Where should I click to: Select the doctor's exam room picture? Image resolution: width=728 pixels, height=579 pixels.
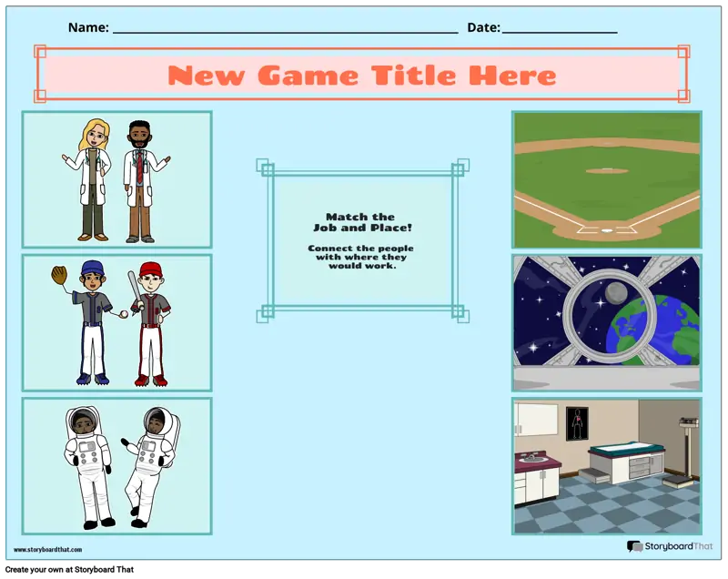(x=606, y=465)
